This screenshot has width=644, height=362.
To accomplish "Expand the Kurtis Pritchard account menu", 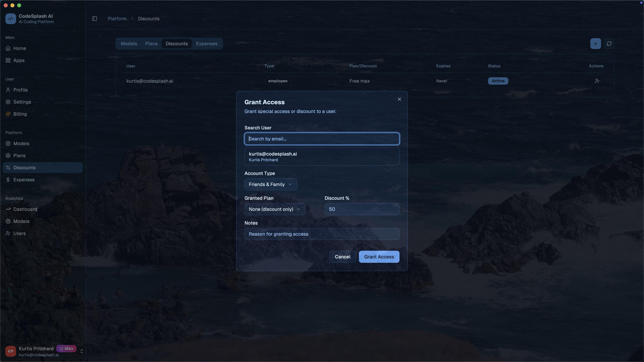I will point(82,351).
